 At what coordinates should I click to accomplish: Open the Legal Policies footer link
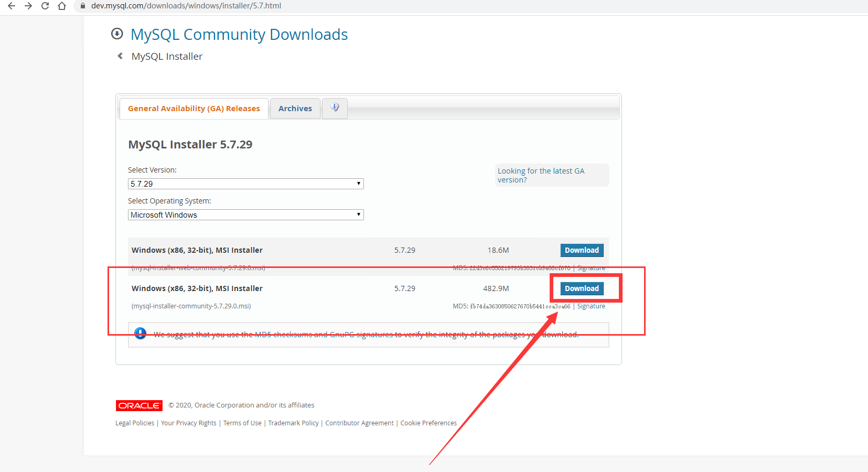coord(135,423)
